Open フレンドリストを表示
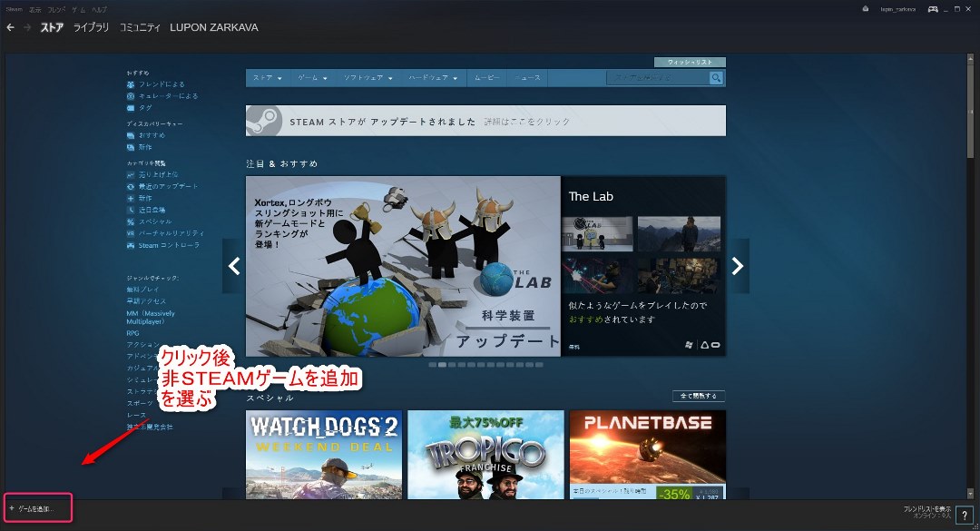 tap(926, 509)
